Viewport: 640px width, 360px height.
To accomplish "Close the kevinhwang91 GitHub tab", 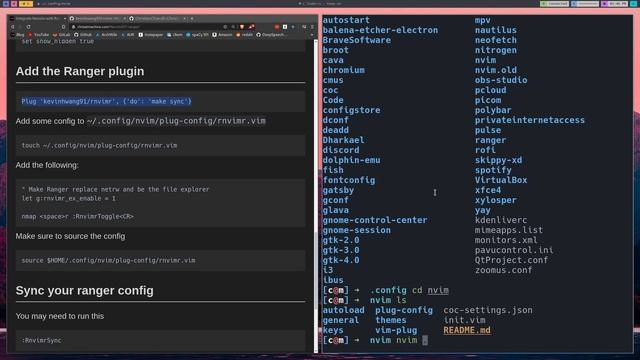I will pos(124,18).
